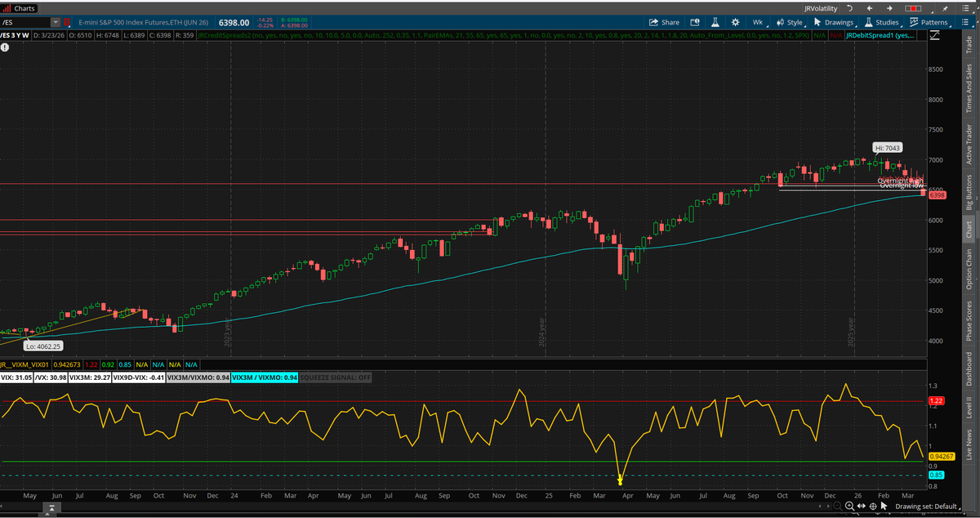Open chart settings gear icon

[735, 22]
